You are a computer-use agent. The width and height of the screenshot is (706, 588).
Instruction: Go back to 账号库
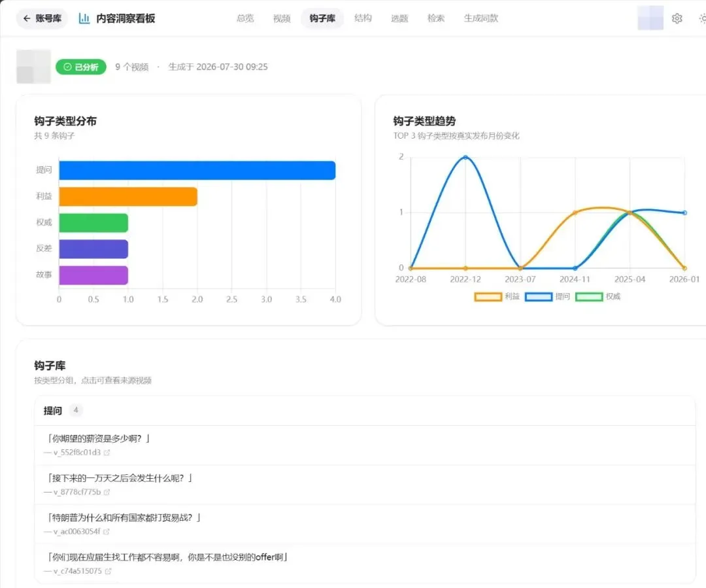point(42,18)
